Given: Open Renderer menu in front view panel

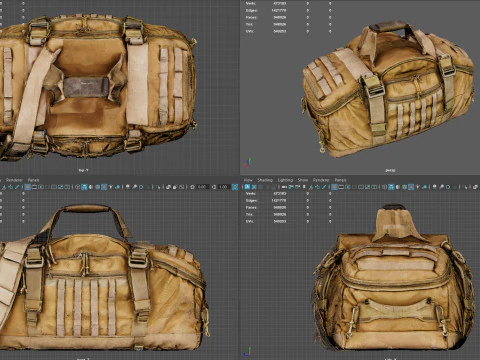Looking at the screenshot, I should point(14,180).
